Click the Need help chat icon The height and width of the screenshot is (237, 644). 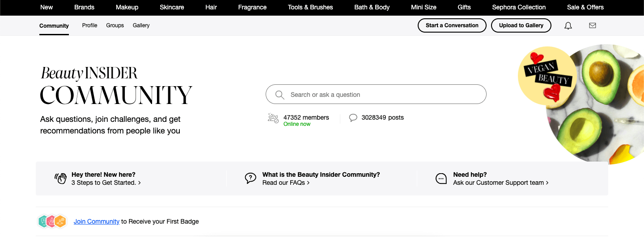[441, 179]
